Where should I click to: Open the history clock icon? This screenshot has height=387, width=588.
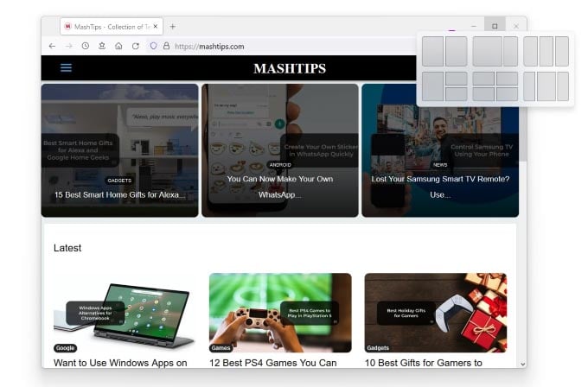(x=86, y=46)
